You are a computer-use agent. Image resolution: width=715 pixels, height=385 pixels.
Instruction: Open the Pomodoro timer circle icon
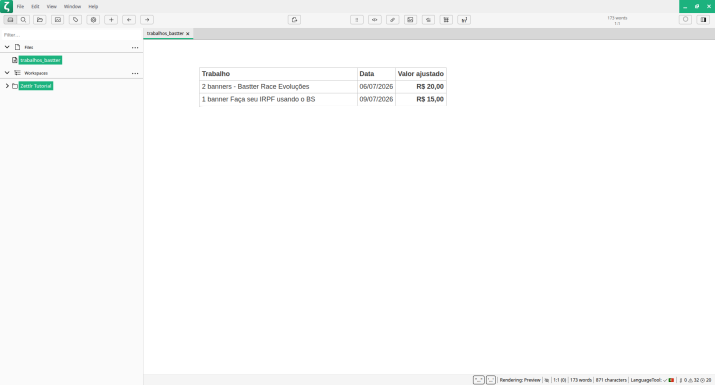click(685, 20)
